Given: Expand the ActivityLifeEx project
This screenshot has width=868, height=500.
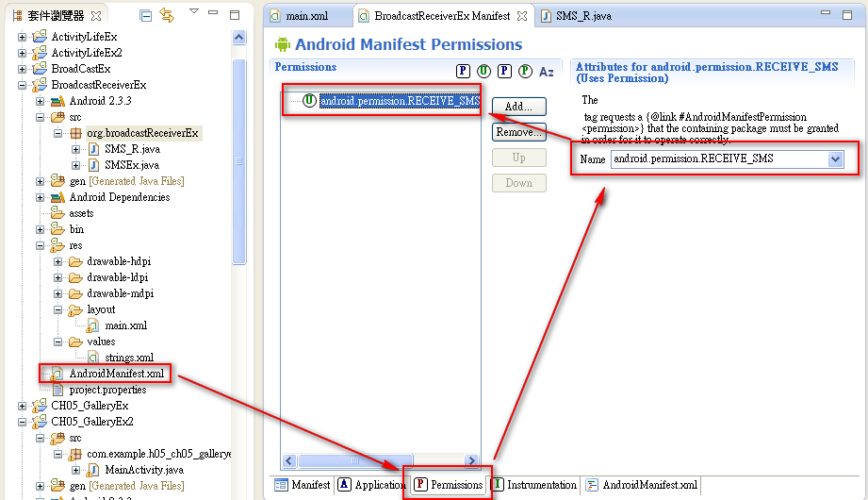Looking at the screenshot, I should 22,37.
